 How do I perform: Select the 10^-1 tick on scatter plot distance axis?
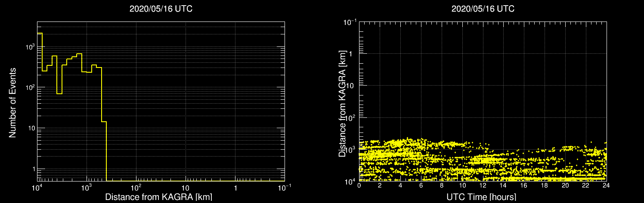pyautogui.click(x=350, y=22)
